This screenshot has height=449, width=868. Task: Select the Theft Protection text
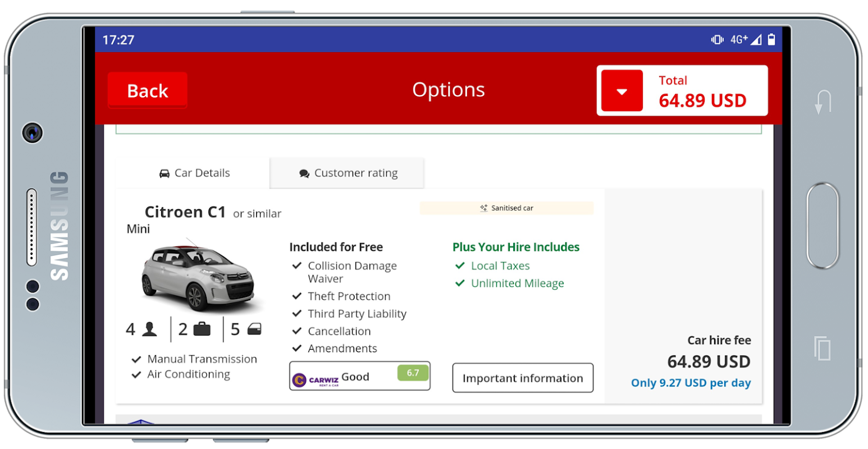tap(349, 296)
